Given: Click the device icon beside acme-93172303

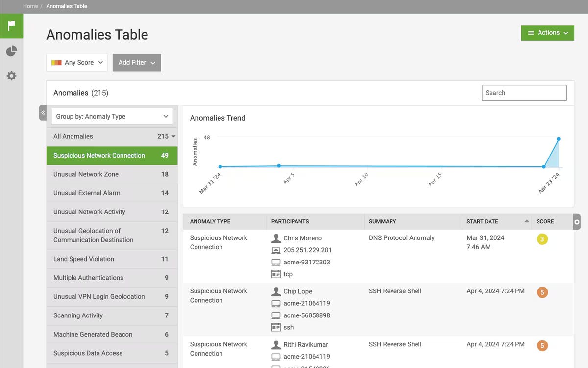Looking at the screenshot, I should coord(276,262).
